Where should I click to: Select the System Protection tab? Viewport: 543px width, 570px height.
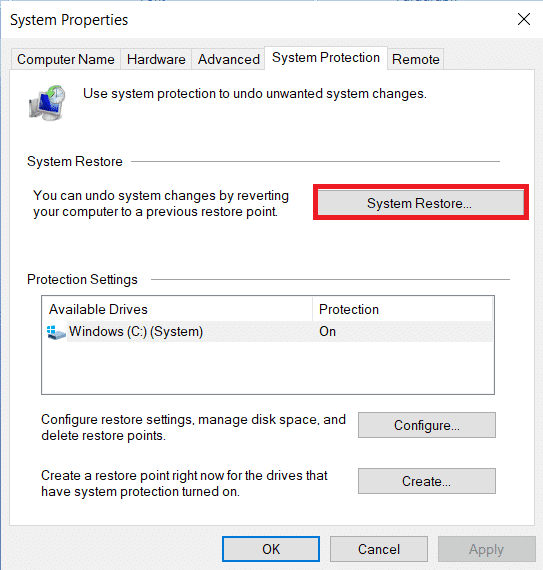pyautogui.click(x=326, y=58)
